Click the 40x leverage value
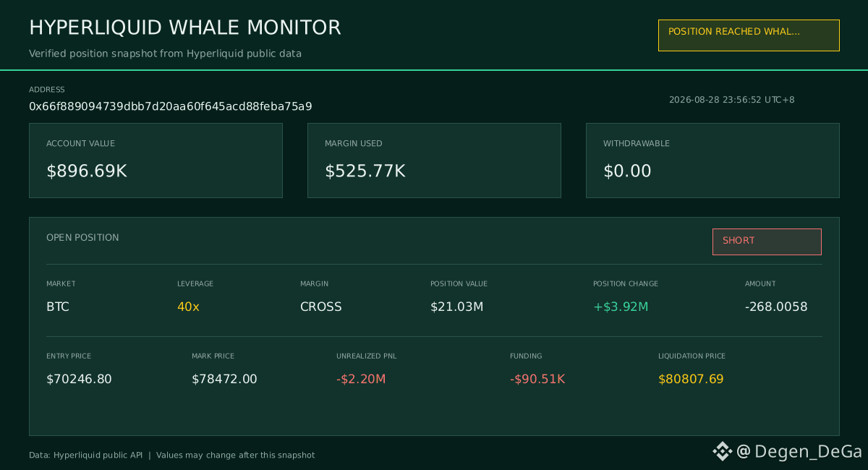The width and height of the screenshot is (868, 470). point(188,307)
